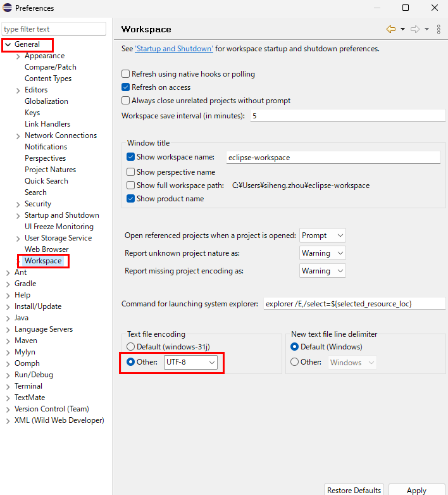Select Mylyn in the preferences tree
The height and width of the screenshot is (495, 448).
25,352
